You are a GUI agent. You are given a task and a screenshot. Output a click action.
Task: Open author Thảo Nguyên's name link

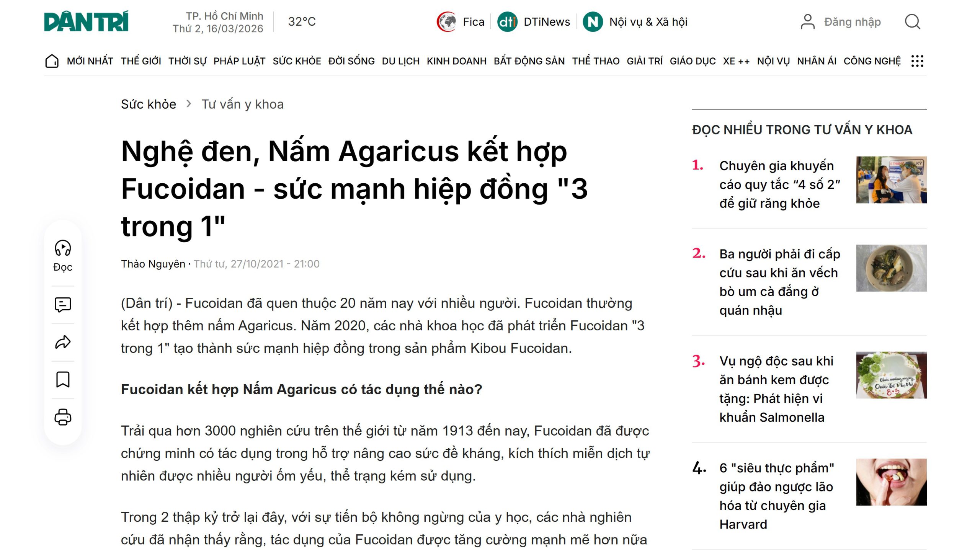(x=153, y=264)
